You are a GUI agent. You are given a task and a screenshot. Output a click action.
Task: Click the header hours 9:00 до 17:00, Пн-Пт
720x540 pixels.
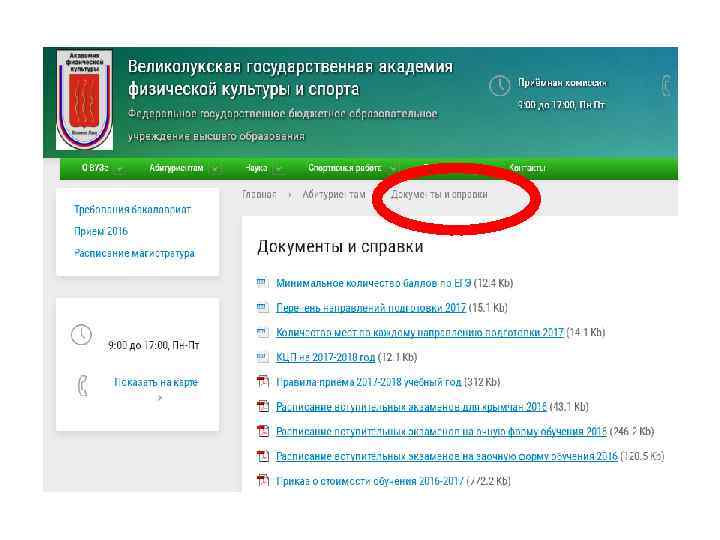point(562,105)
